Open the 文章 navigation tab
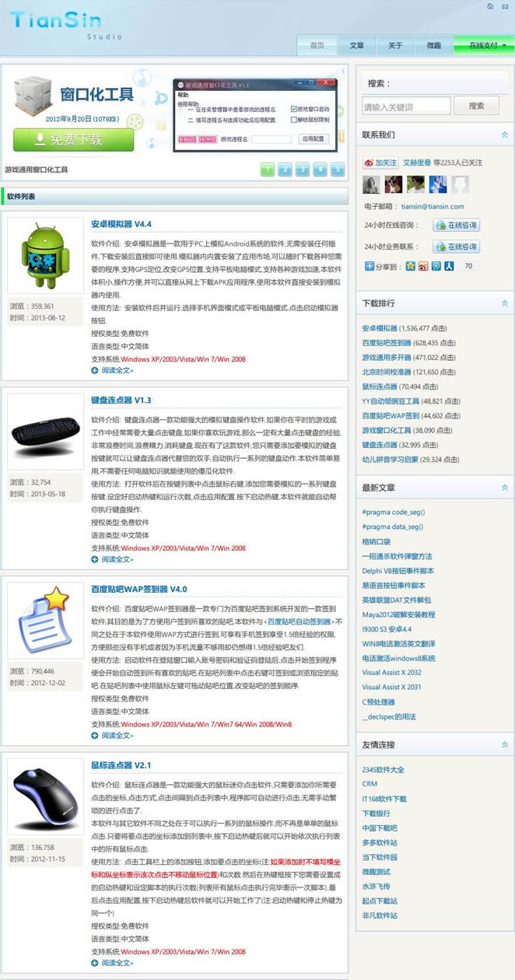Screen dimensions: 515x980 (356, 45)
